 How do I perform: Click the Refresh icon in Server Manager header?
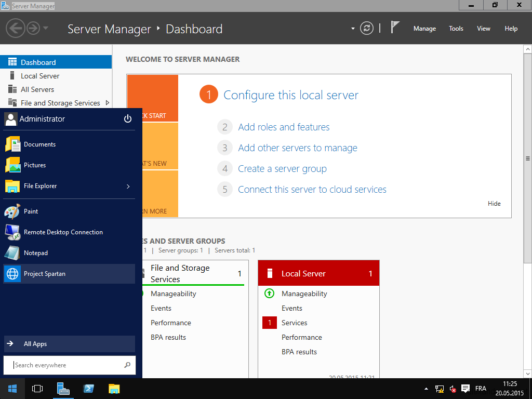click(x=366, y=28)
